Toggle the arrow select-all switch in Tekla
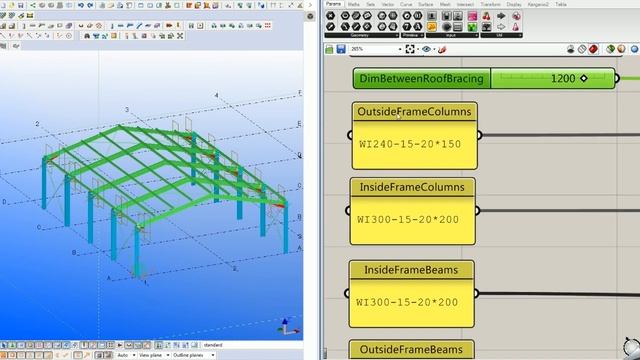640x360 pixels. [4, 345]
